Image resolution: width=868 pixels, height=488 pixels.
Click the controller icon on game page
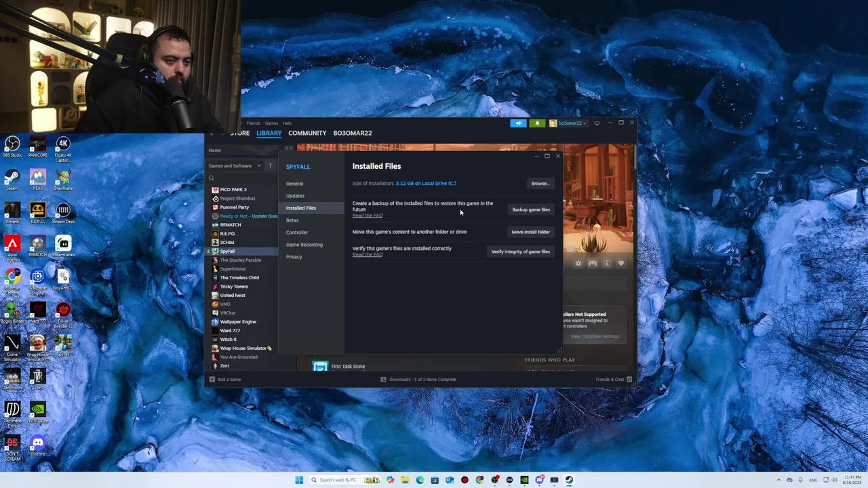point(593,263)
